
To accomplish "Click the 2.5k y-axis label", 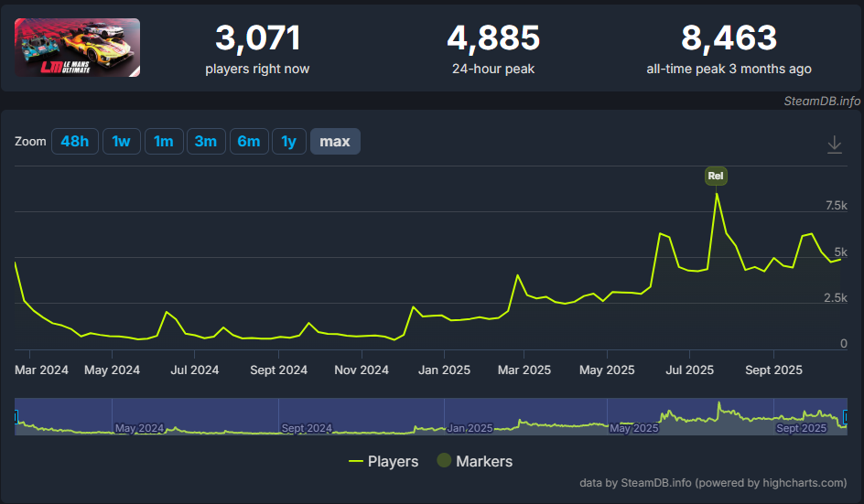I will pos(836,298).
